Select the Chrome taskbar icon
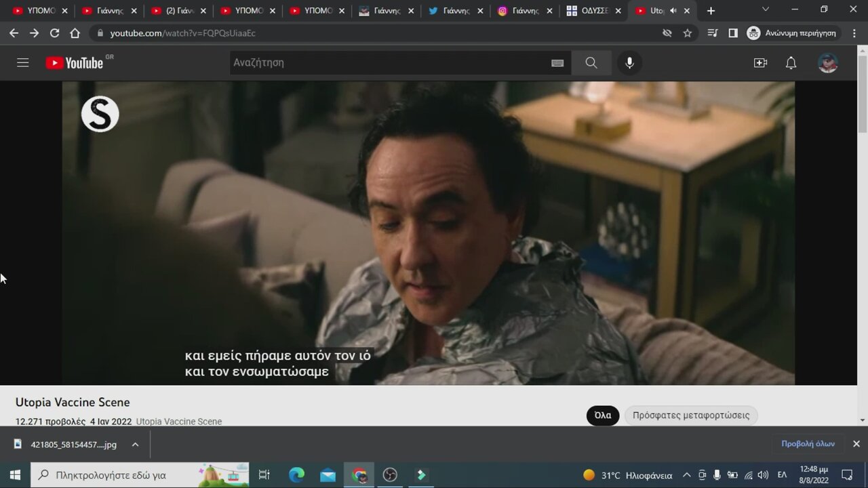Image resolution: width=868 pixels, height=488 pixels. click(x=359, y=475)
